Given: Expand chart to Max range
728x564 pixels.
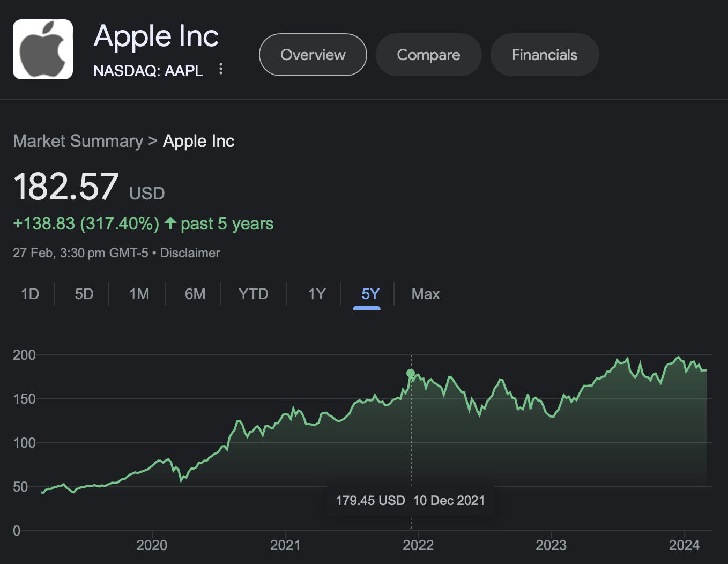Looking at the screenshot, I should pyautogui.click(x=426, y=294).
